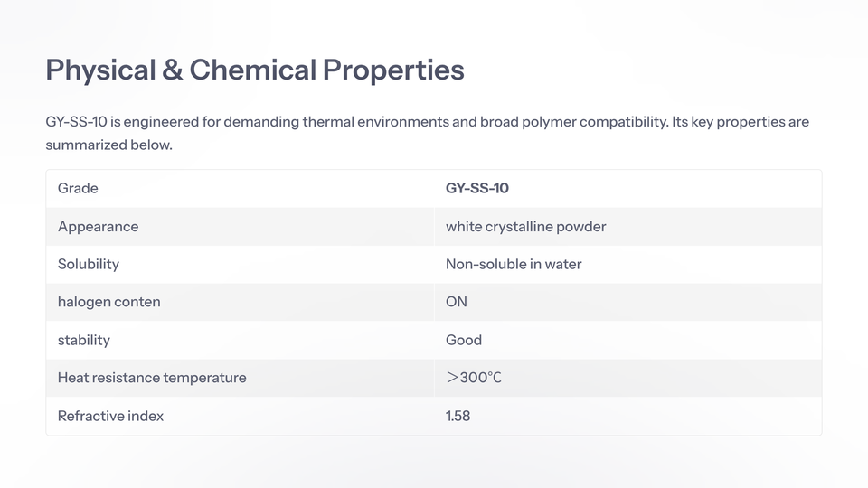
Task: Click the "Heat resistance temperature" label
Action: tap(152, 378)
